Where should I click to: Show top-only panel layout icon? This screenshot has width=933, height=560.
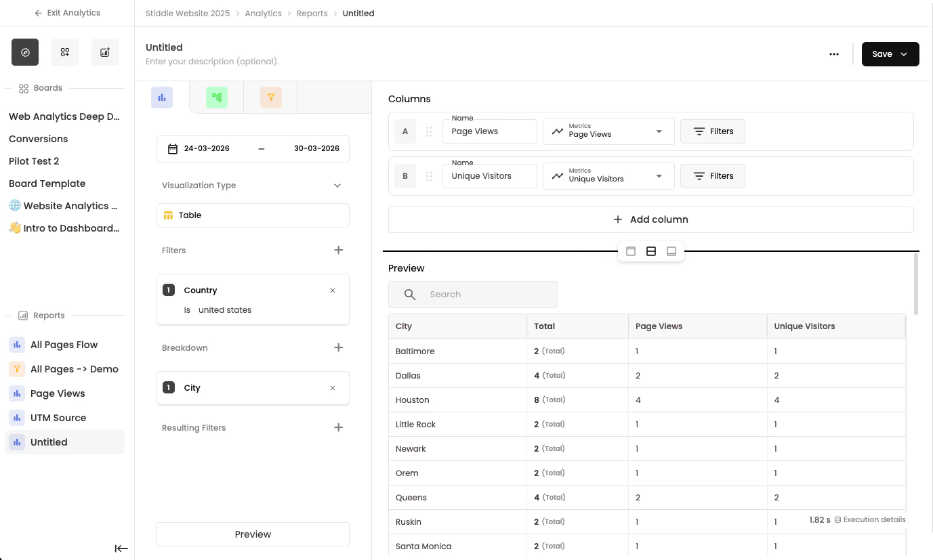coord(631,251)
